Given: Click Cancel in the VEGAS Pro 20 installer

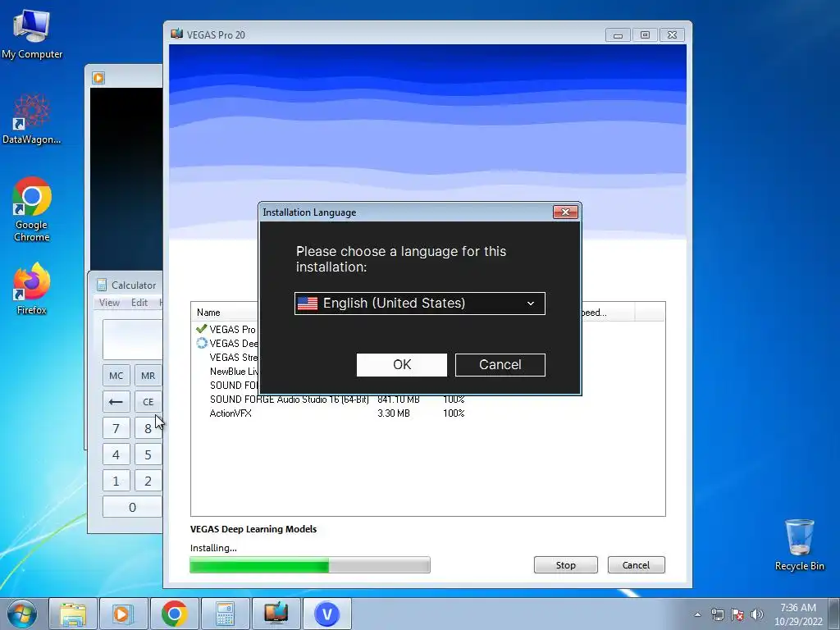Looking at the screenshot, I should (636, 565).
